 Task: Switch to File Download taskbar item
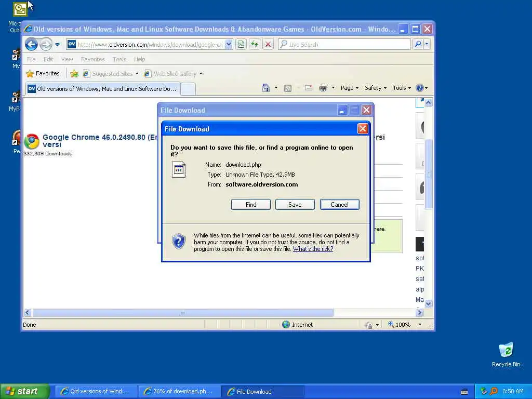click(262, 392)
